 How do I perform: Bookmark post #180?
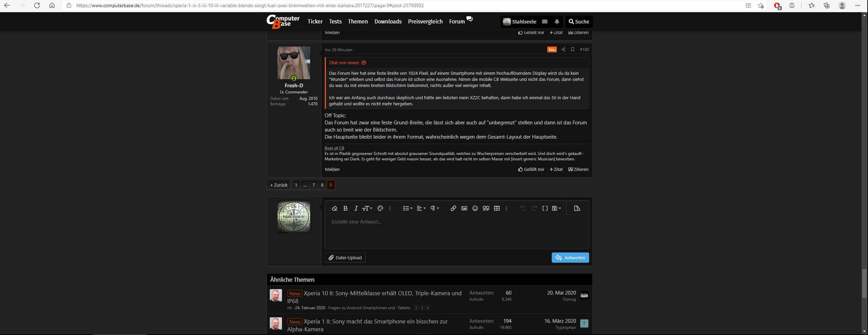click(x=572, y=50)
